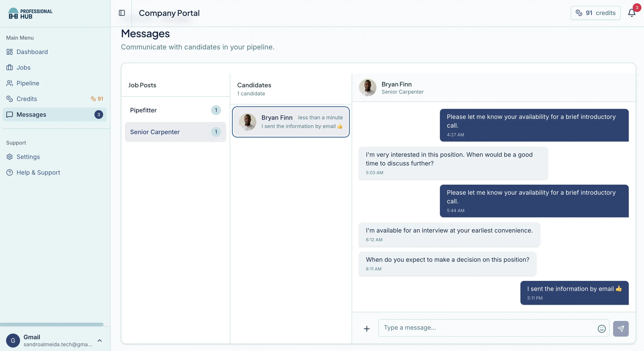Toggle the sidebar panel icon
644x351 pixels.
(x=122, y=13)
